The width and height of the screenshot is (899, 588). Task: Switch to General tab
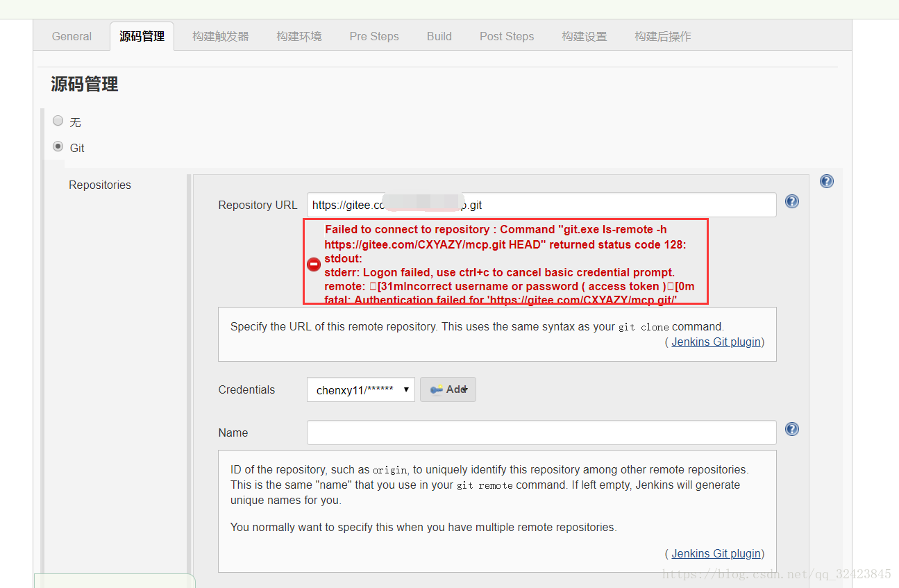[72, 36]
